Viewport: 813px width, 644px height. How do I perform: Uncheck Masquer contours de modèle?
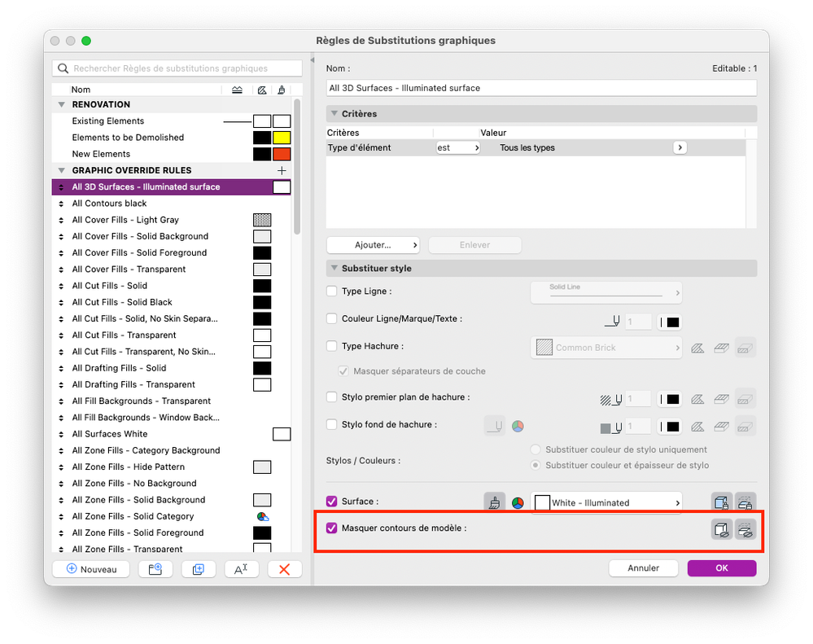[332, 528]
